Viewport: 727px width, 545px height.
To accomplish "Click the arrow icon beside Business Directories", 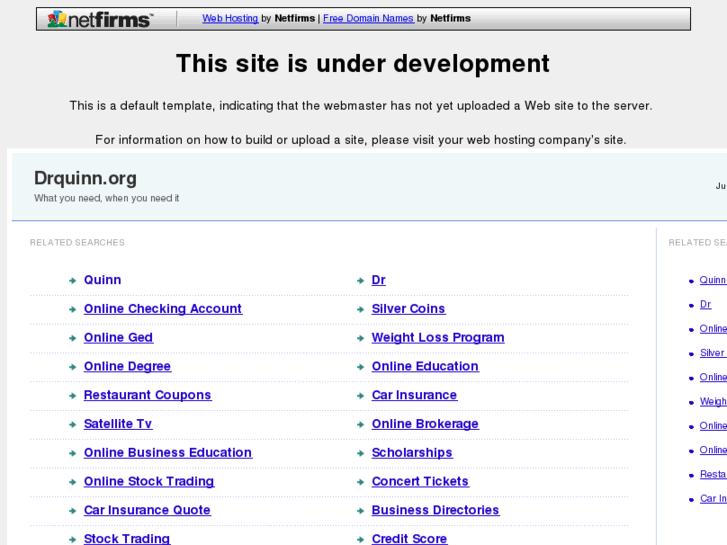I will pos(360,511).
